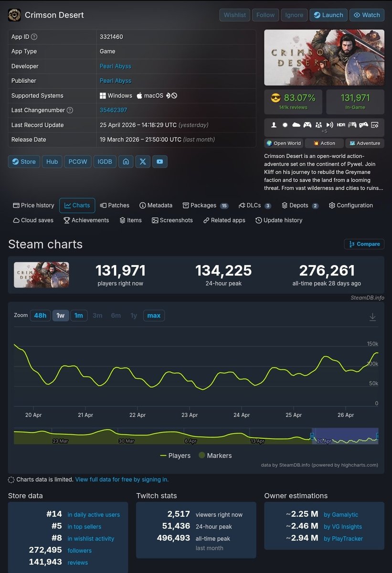Open the IGDB link button
This screenshot has height=573, width=392.
click(105, 161)
